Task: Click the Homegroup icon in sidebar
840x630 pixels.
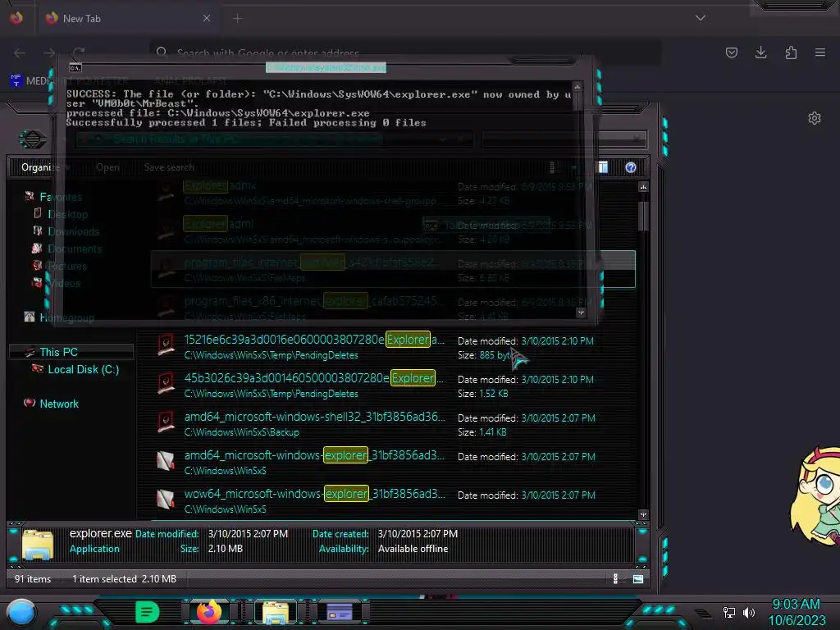Action: [x=30, y=317]
